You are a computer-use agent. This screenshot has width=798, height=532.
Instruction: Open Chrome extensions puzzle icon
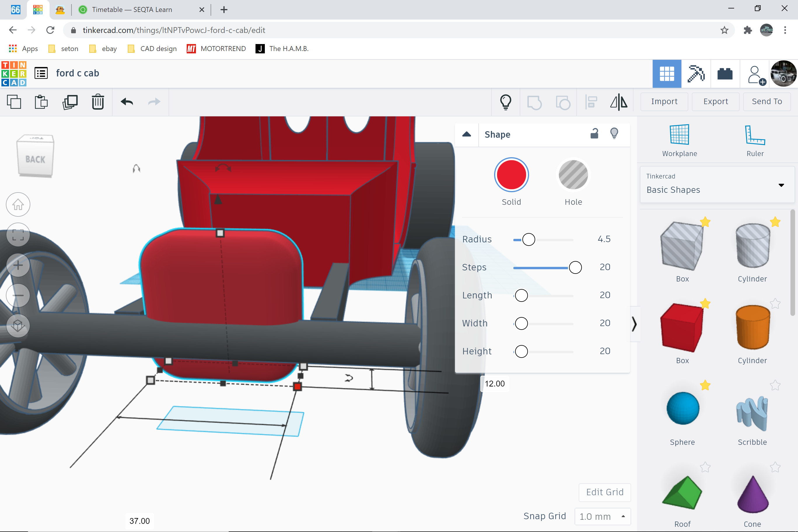748,30
